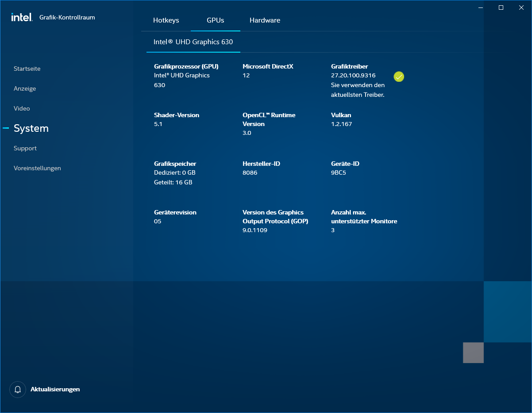Viewport: 532px width, 413px height.
Task: Click the Intel logo
Action: pyautogui.click(x=22, y=17)
